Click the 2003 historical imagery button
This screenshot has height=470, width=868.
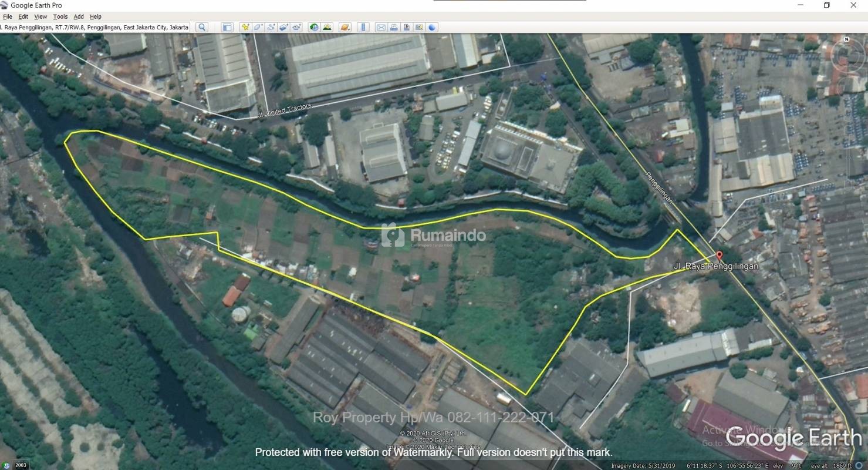point(21,465)
